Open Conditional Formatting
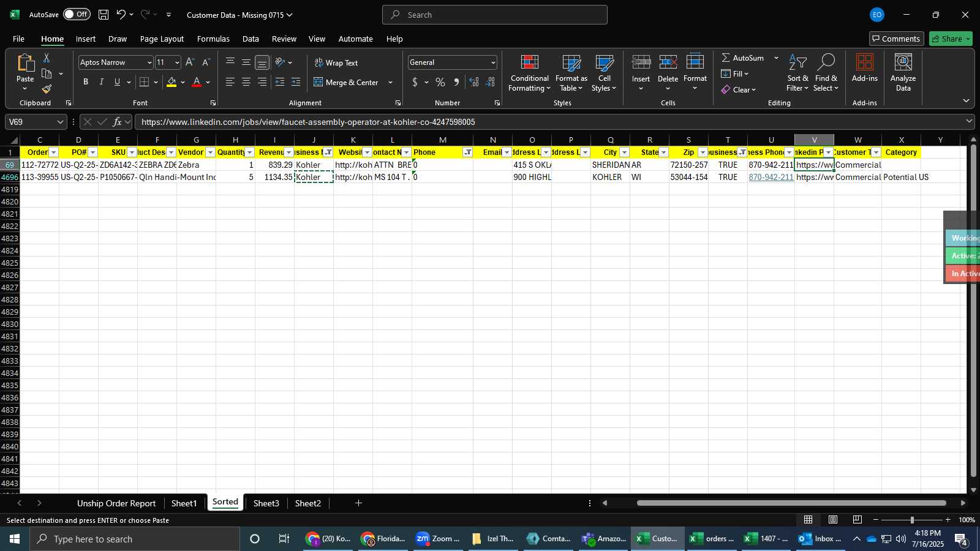Viewport: 980px width, 551px height. [x=529, y=73]
